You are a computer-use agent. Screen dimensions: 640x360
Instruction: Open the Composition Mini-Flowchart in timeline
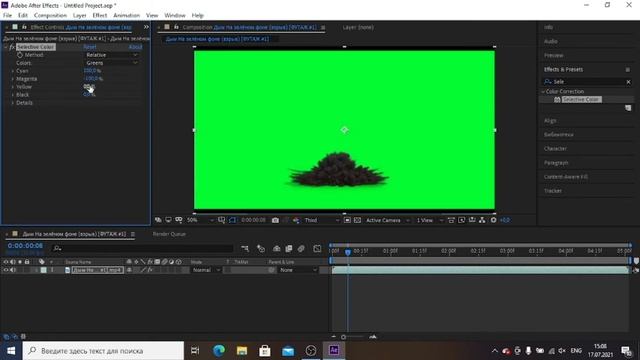click(x=244, y=248)
